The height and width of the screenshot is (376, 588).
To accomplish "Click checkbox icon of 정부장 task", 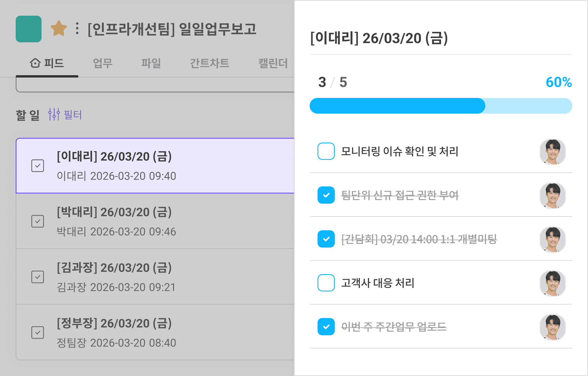I will coord(38,333).
